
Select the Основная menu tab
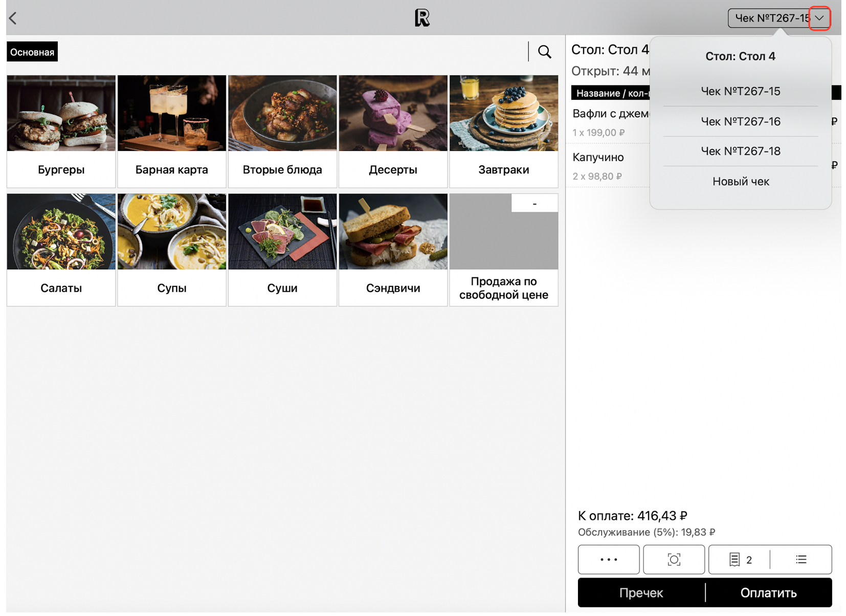(32, 52)
